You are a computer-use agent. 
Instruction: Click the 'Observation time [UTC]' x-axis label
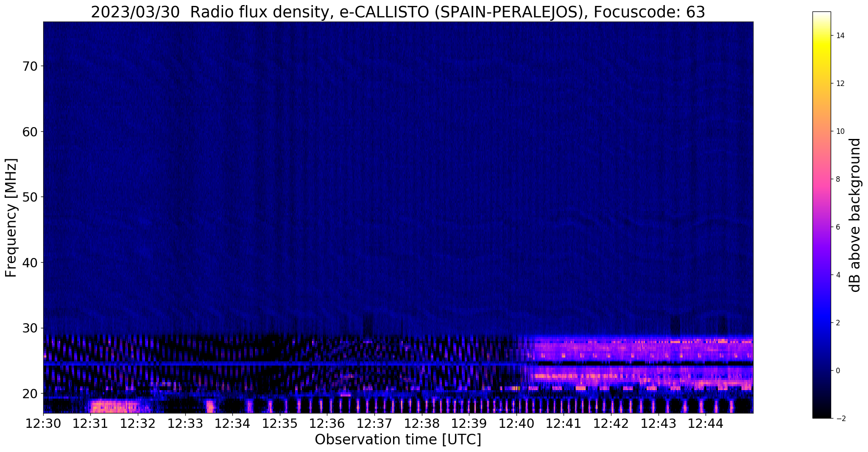(398, 439)
